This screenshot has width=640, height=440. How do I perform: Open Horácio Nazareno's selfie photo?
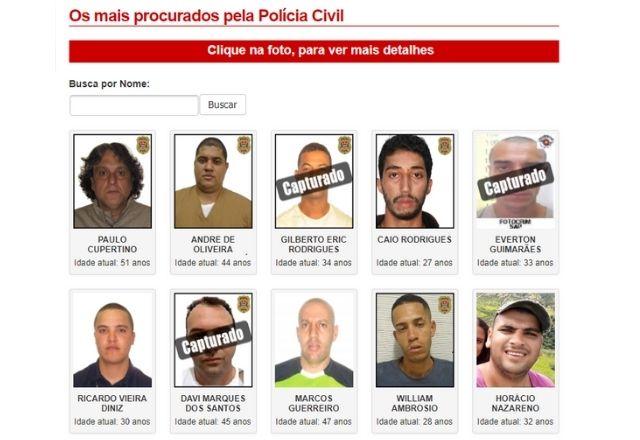[x=516, y=340]
